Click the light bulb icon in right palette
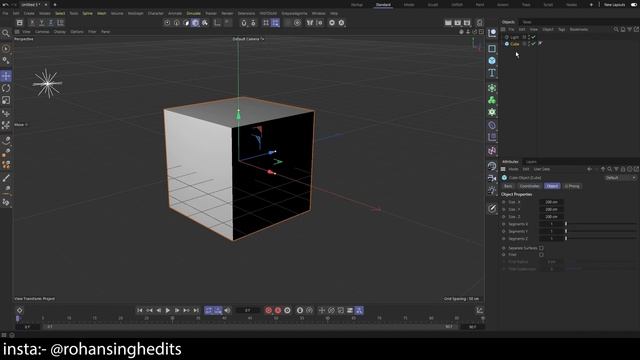 (492, 190)
